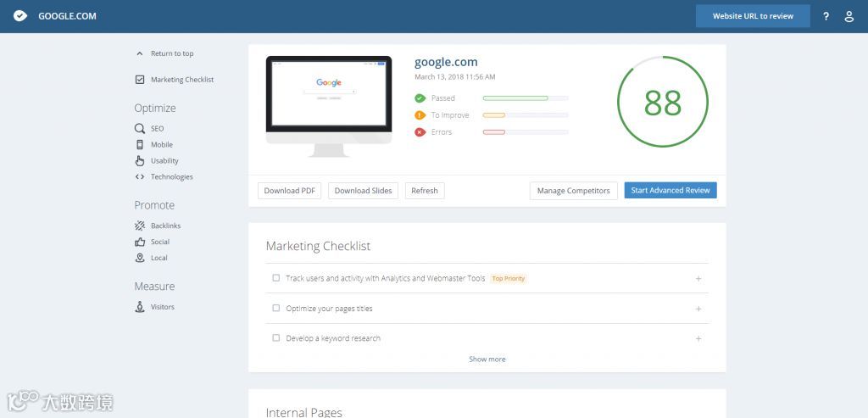Go to Visitors section in sidebar
The height and width of the screenshot is (418, 868).
tap(162, 307)
